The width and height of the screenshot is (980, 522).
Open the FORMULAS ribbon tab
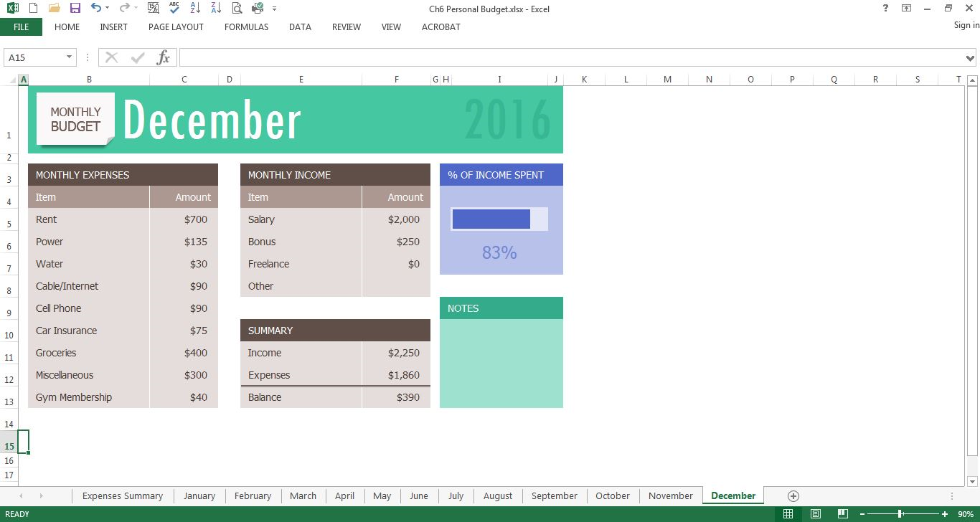pos(246,27)
